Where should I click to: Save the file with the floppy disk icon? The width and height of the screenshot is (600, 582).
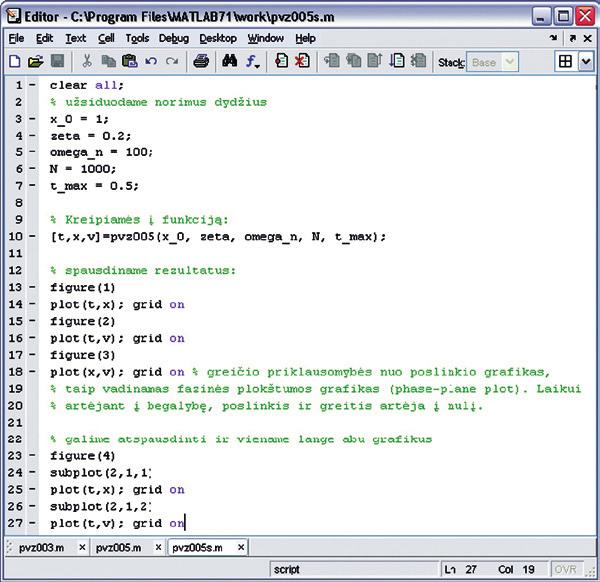(57, 61)
